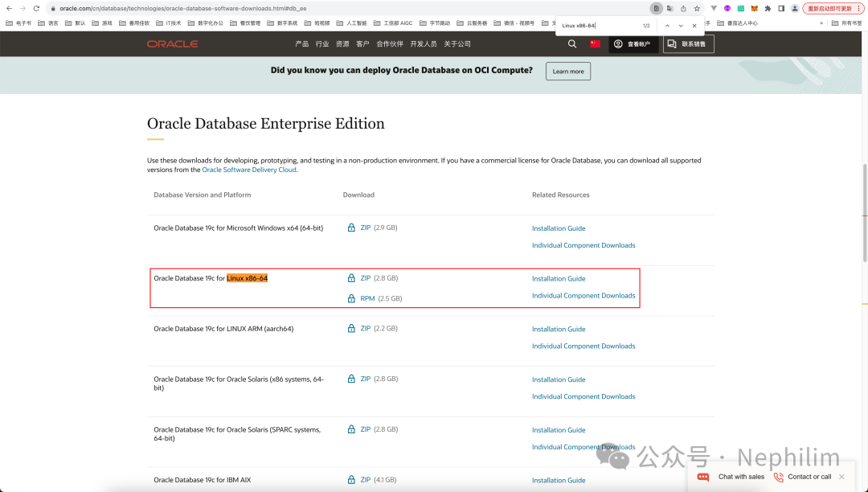Click the Contact or call phone icon
Screen dimensions: 868x492
(x=778, y=477)
